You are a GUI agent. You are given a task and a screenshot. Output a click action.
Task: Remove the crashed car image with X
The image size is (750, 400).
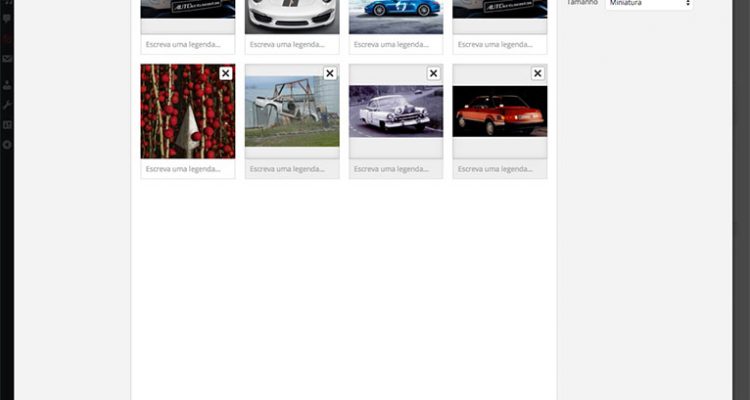click(x=330, y=73)
